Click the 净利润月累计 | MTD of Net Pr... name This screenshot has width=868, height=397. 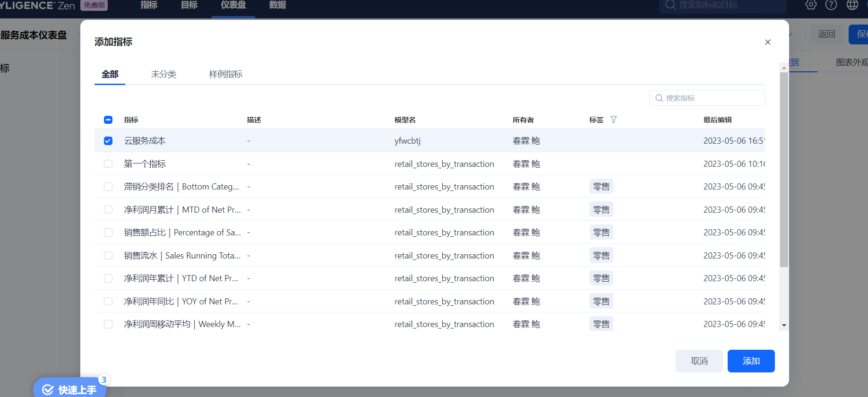point(182,209)
